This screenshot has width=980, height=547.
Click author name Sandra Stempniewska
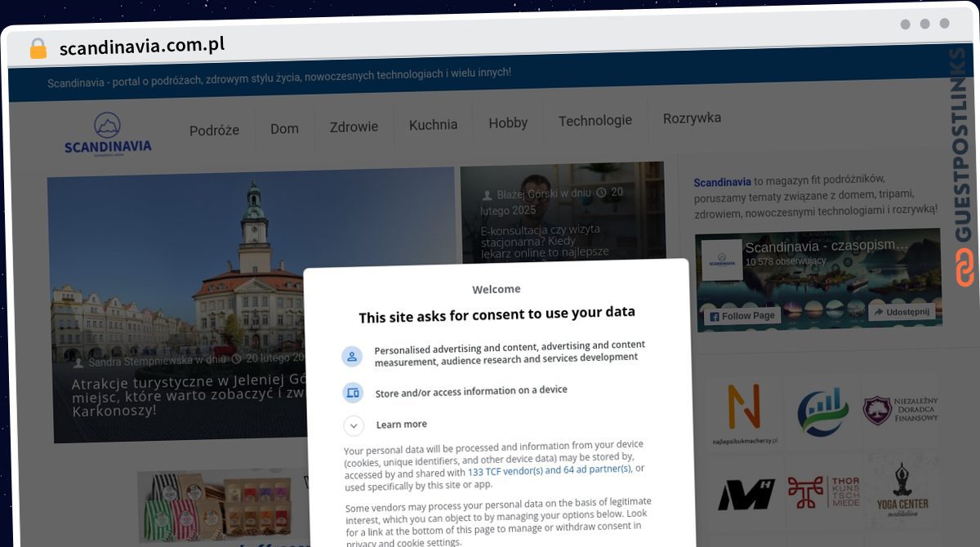click(140, 360)
